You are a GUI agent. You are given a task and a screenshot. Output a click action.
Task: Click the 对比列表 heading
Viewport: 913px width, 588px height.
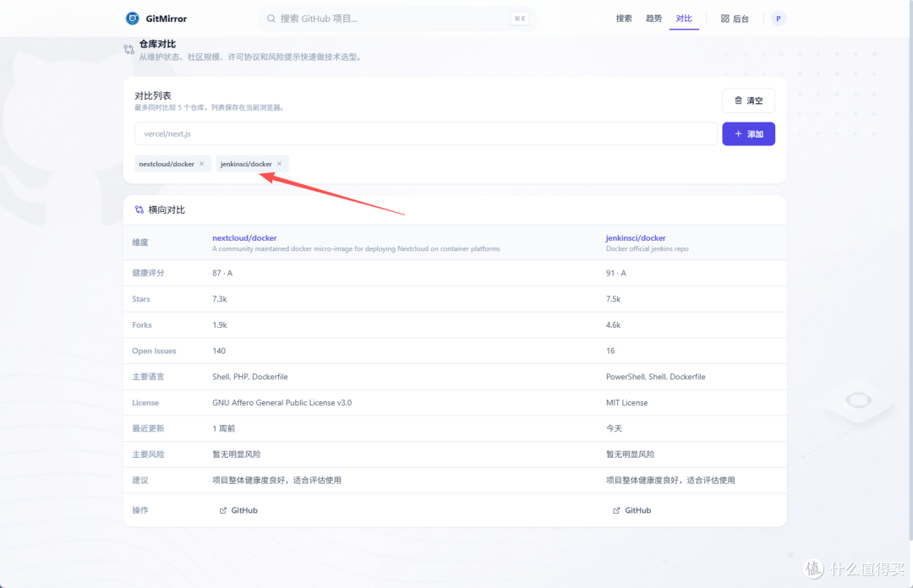coord(152,95)
